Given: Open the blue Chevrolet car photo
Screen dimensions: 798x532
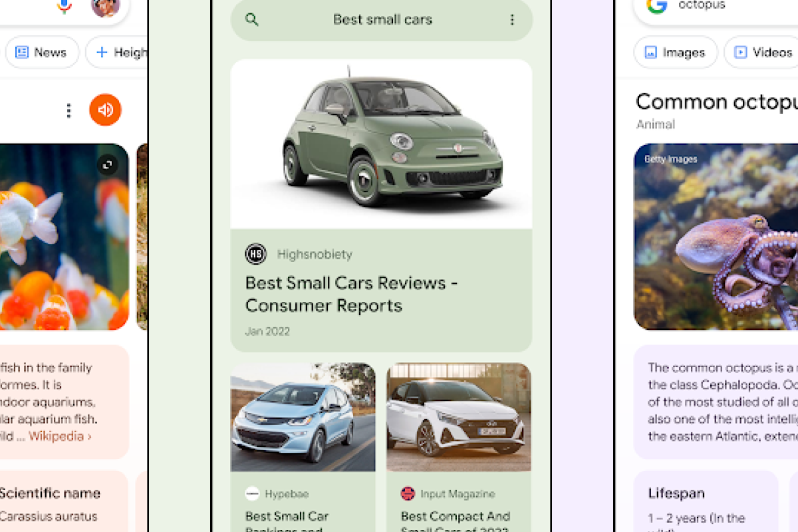Looking at the screenshot, I should tap(303, 417).
